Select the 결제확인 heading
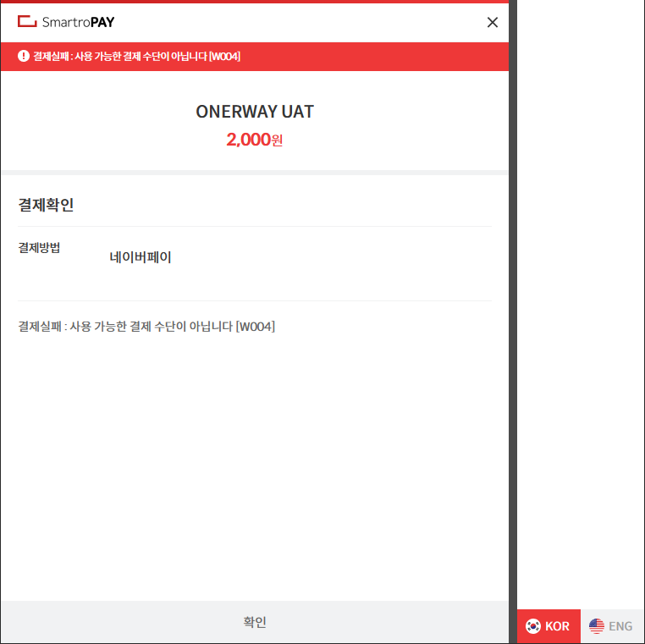Viewport: 645px width, 644px height. (46, 205)
